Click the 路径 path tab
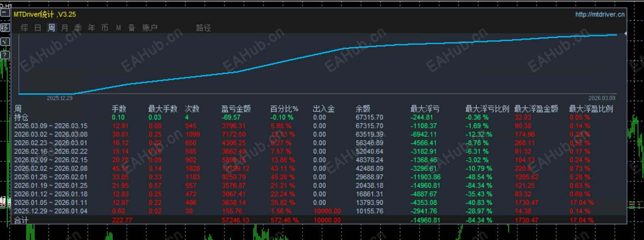 point(203,28)
